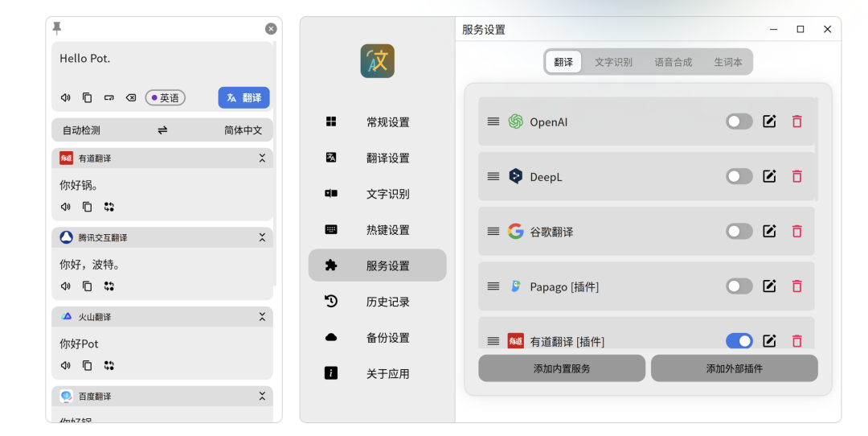The width and height of the screenshot is (868, 436).
Task: Delete the 有道翻译 plugin service
Action: pyautogui.click(x=797, y=341)
